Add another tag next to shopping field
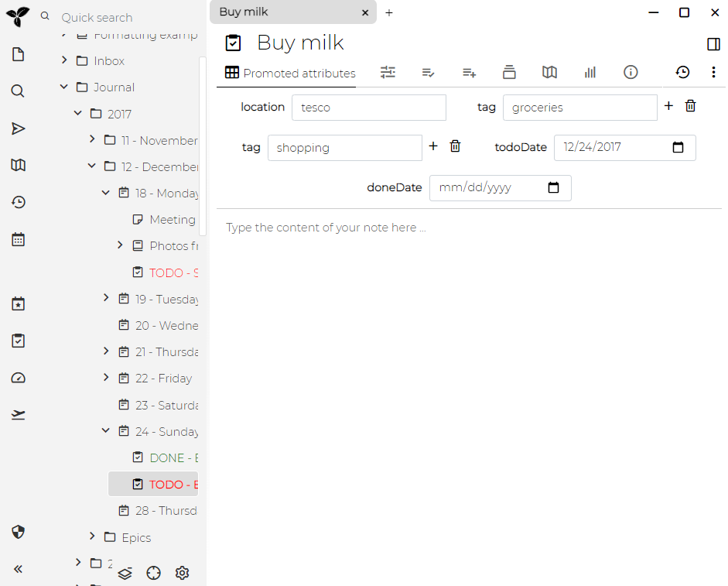Screen dimensions: 728x586 [433, 146]
